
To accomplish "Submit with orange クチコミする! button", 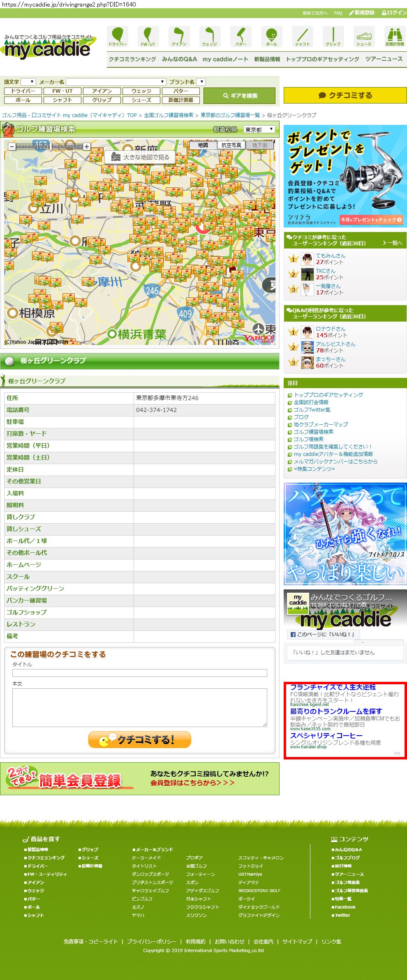I will [x=140, y=740].
